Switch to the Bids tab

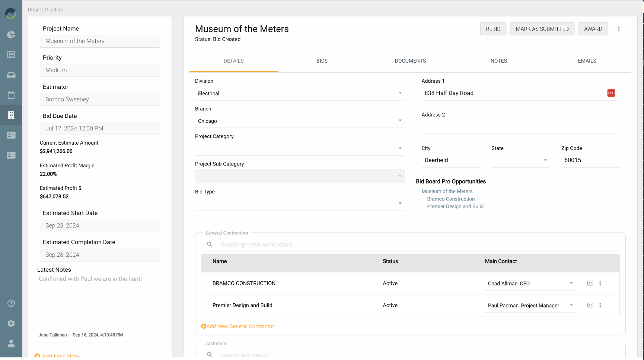click(x=322, y=61)
